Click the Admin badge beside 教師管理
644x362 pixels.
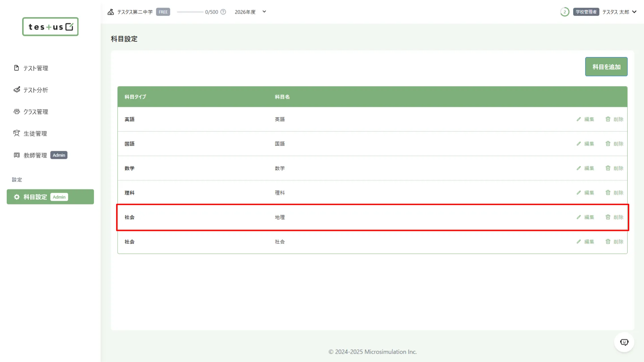point(59,155)
